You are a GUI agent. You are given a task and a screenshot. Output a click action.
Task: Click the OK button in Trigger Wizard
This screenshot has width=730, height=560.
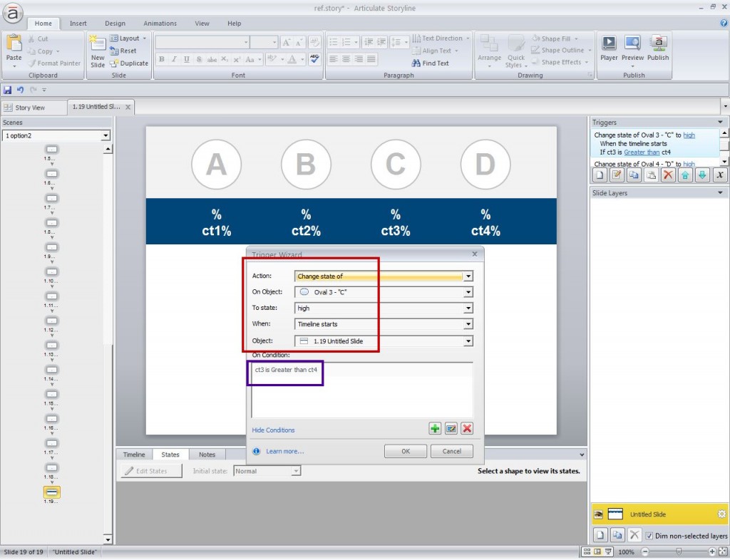click(406, 451)
